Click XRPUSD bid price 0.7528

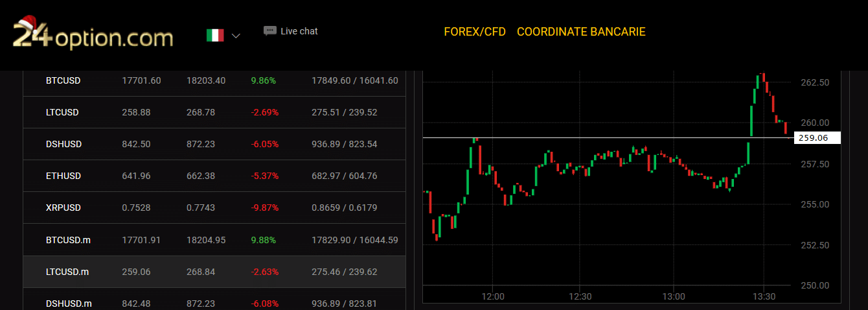[x=136, y=208]
